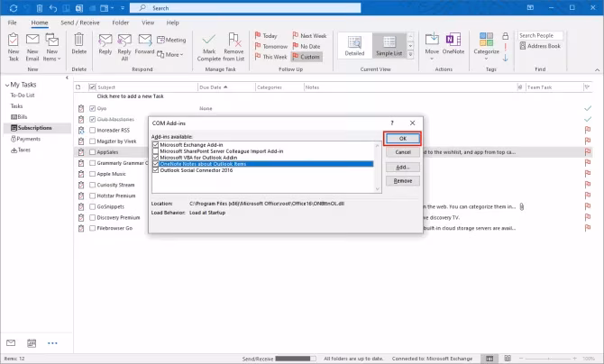The image size is (604, 364).
Task: Switch to Mail with envelope icon
Action: tap(11, 342)
